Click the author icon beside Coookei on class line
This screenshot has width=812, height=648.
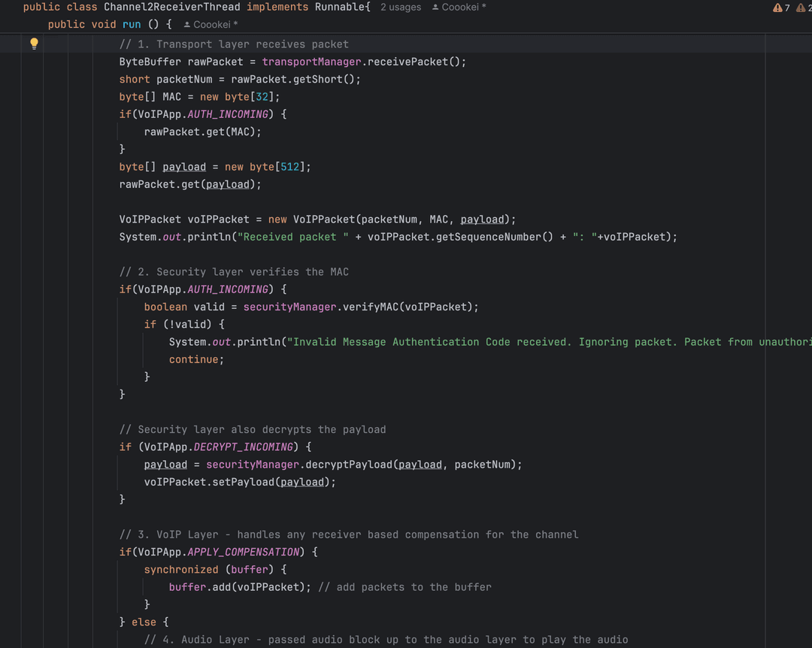435,7
